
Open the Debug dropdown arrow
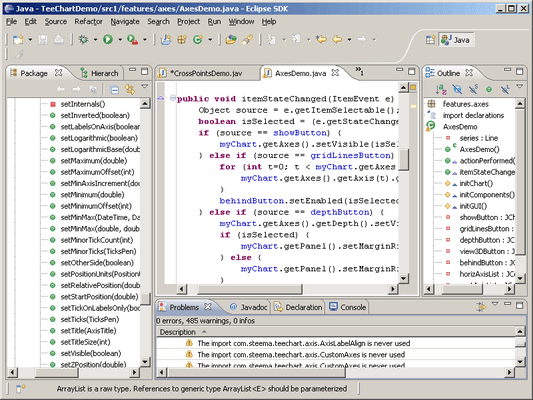(x=95, y=40)
